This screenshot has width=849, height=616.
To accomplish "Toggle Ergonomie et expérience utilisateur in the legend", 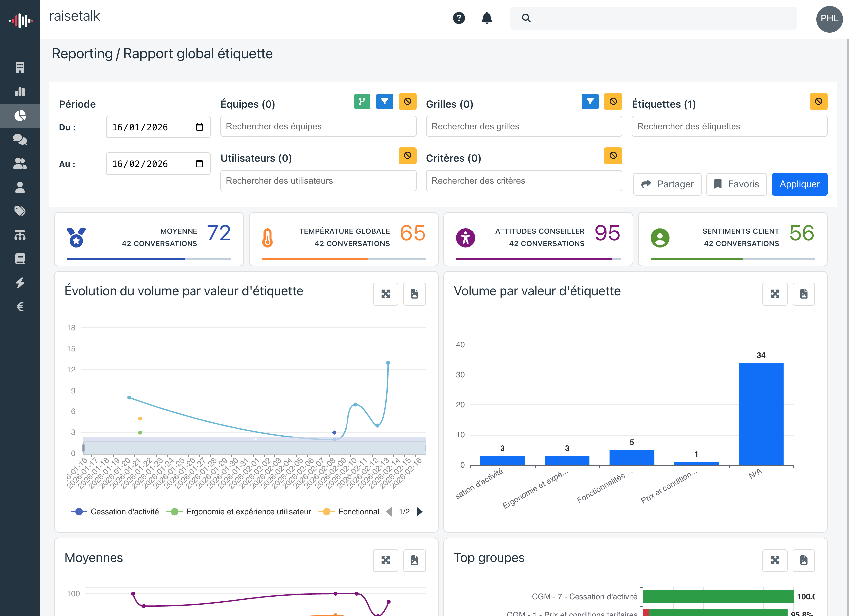I will [x=248, y=511].
